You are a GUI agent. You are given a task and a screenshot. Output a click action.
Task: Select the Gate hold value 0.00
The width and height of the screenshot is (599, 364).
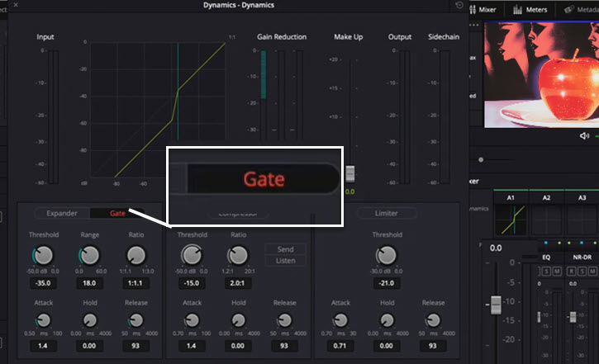coord(89,346)
